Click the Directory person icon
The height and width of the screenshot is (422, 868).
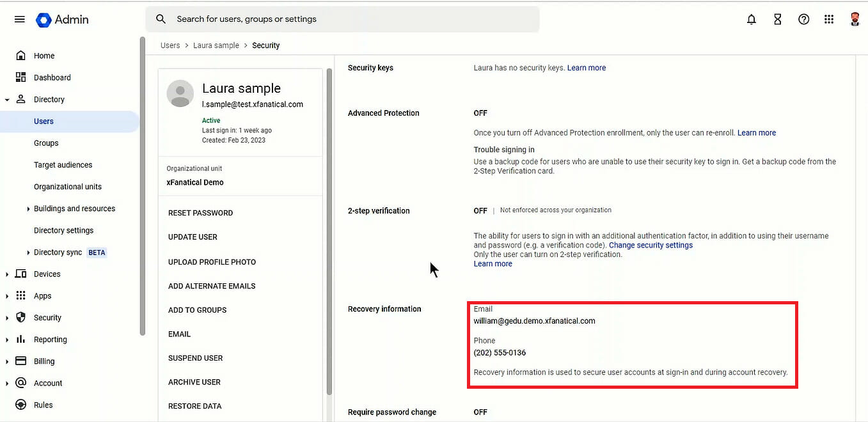(x=20, y=99)
